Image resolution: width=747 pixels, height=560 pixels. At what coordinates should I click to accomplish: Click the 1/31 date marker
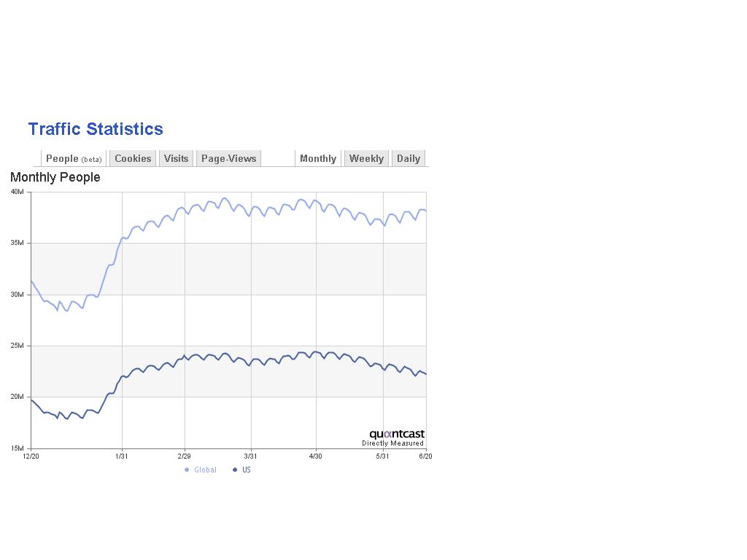pos(122,456)
